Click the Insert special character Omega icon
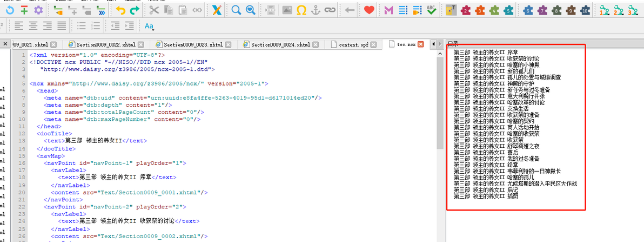This screenshot has width=644, height=242. [x=301, y=11]
